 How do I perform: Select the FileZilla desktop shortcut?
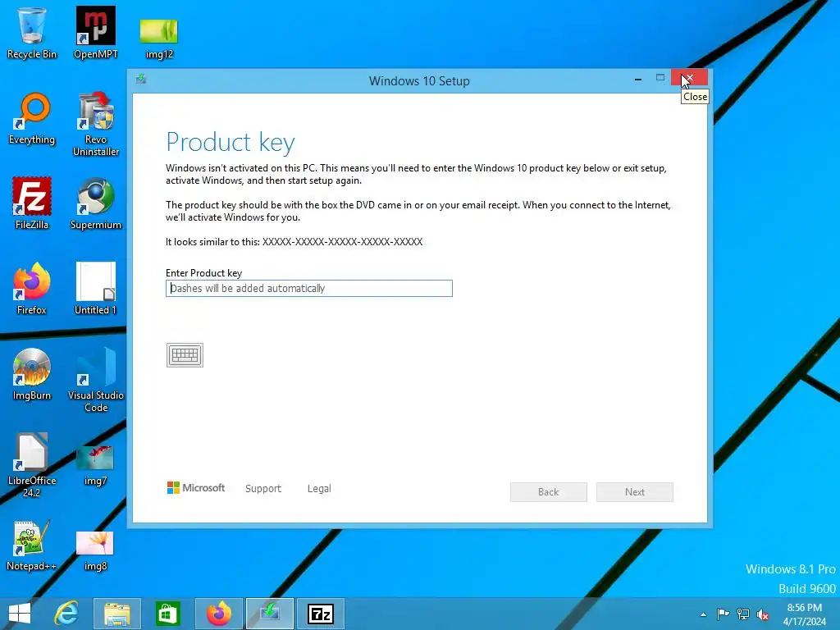[x=32, y=203]
